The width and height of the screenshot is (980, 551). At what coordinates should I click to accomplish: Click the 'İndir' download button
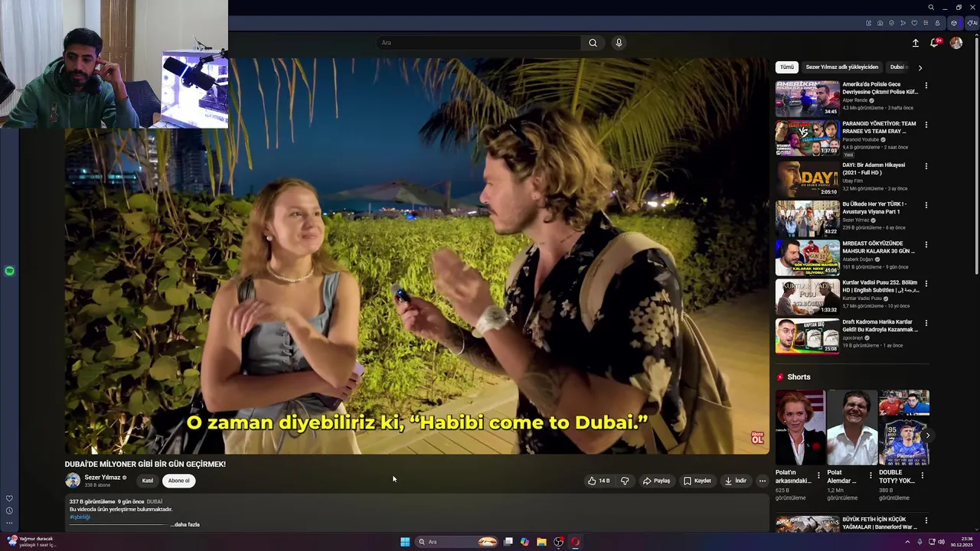click(x=735, y=481)
